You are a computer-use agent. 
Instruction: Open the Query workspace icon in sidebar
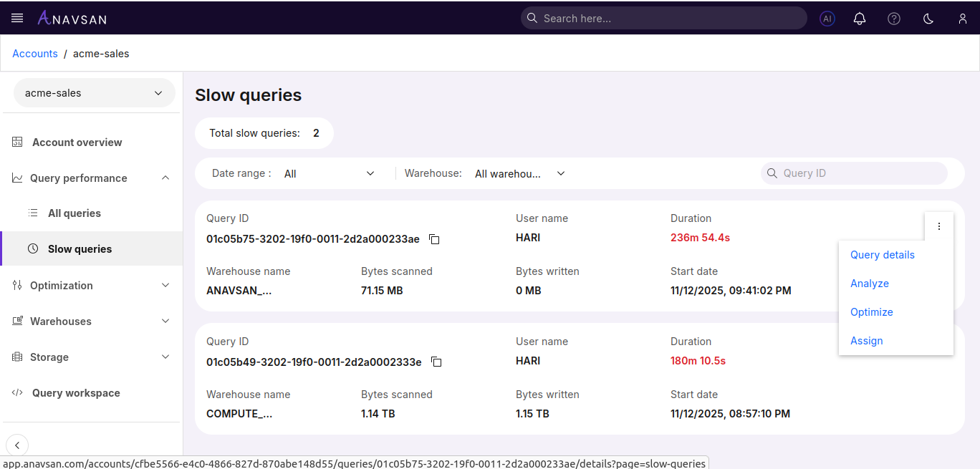17,392
